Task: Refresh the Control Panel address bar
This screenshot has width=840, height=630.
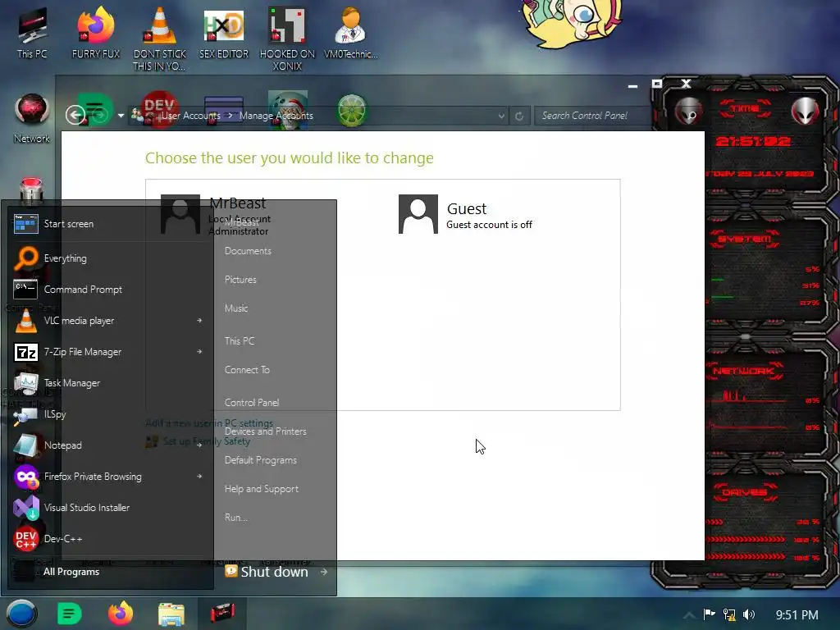Action: [519, 116]
